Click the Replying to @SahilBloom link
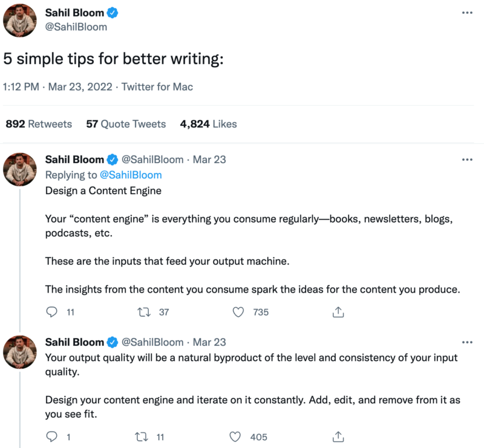The height and width of the screenshot is (448, 484). pos(132,175)
